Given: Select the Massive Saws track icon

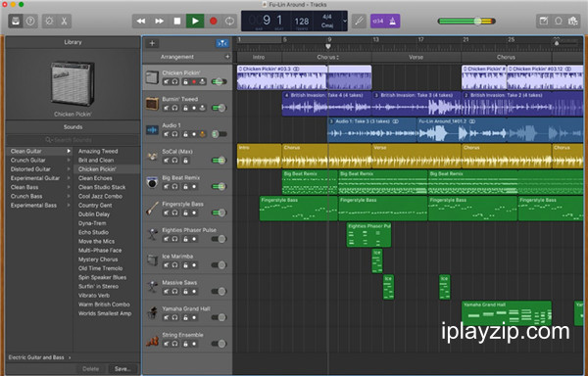Looking at the screenshot, I should [152, 287].
